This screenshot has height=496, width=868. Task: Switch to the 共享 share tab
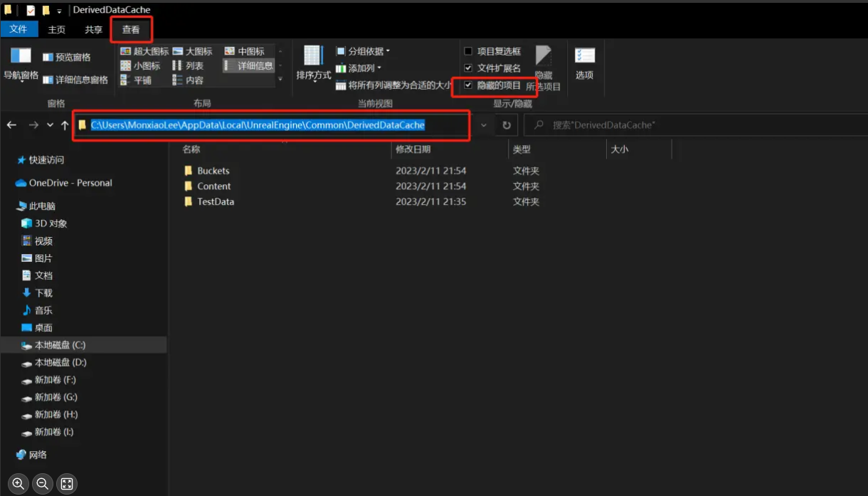94,29
